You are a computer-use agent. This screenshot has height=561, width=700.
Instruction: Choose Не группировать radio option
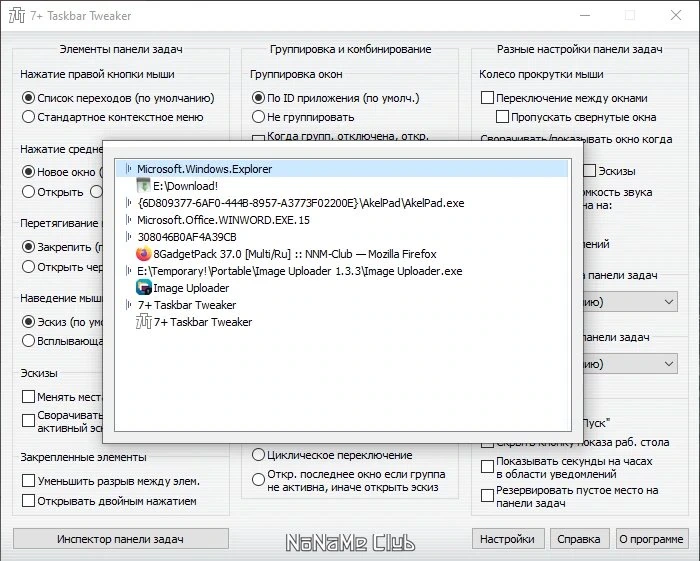click(x=258, y=117)
